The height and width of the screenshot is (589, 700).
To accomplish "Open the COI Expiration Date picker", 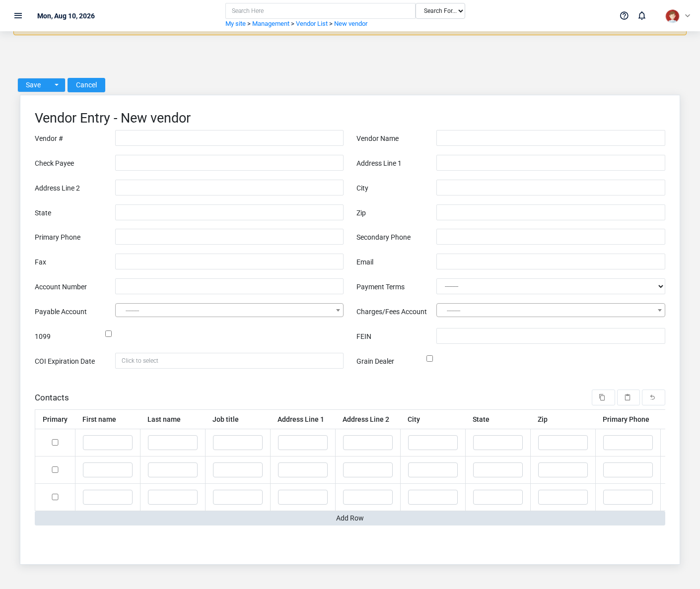I will pos(229,361).
